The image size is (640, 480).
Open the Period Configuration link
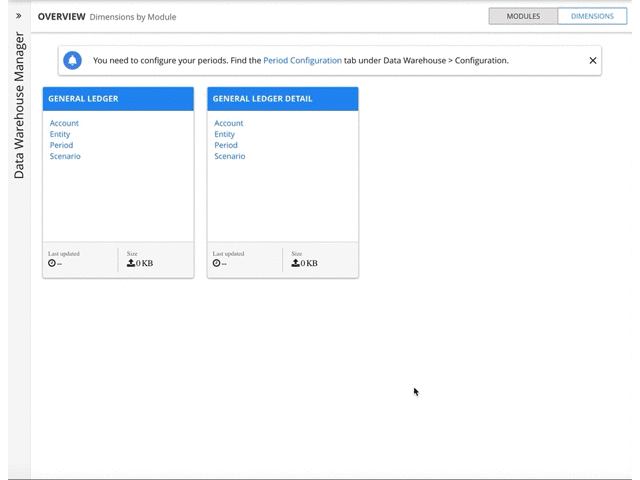[x=302, y=61]
